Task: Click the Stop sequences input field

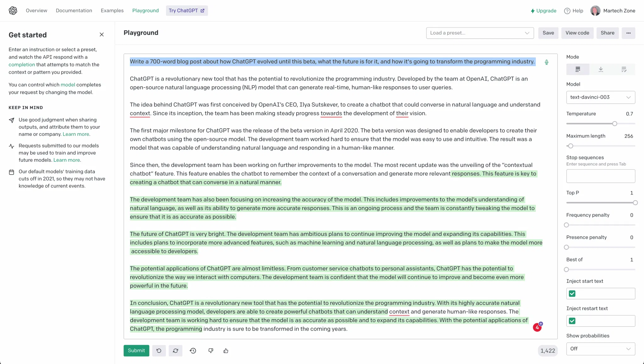Action: click(600, 176)
